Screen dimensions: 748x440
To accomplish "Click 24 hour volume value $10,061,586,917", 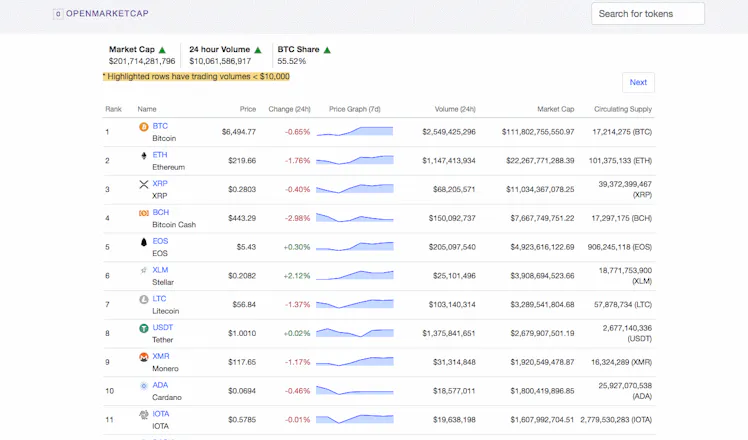I will point(220,61).
